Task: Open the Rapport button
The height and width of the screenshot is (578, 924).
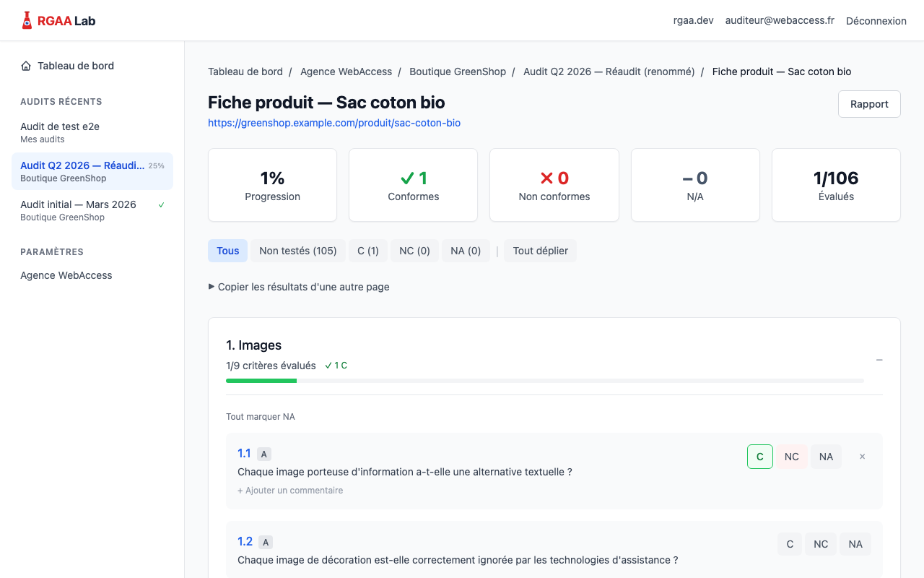Action: (869, 103)
